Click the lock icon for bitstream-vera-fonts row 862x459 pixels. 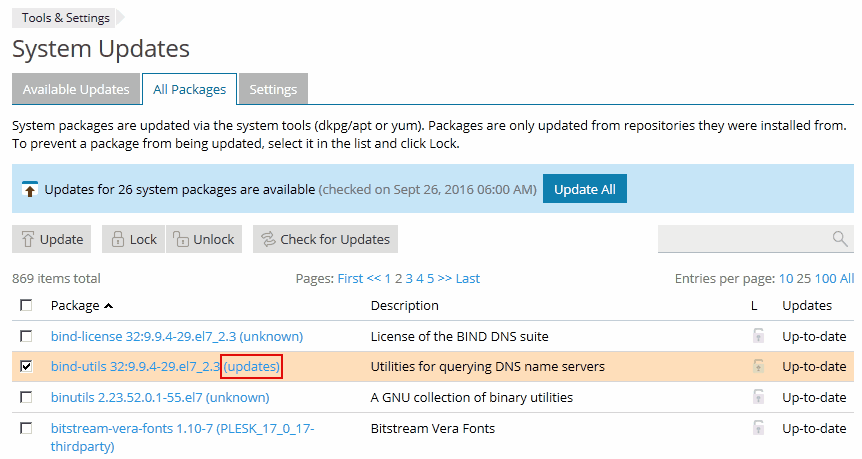coord(759,429)
